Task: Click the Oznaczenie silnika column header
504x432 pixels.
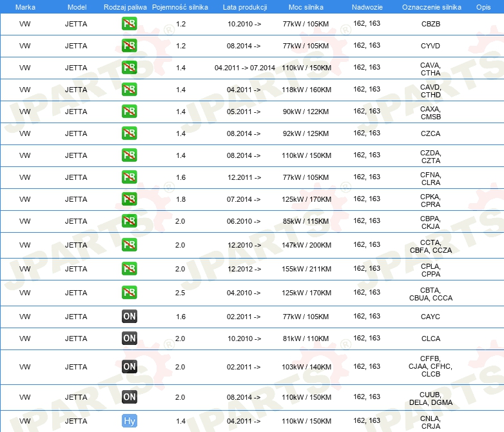Action: pos(431,7)
